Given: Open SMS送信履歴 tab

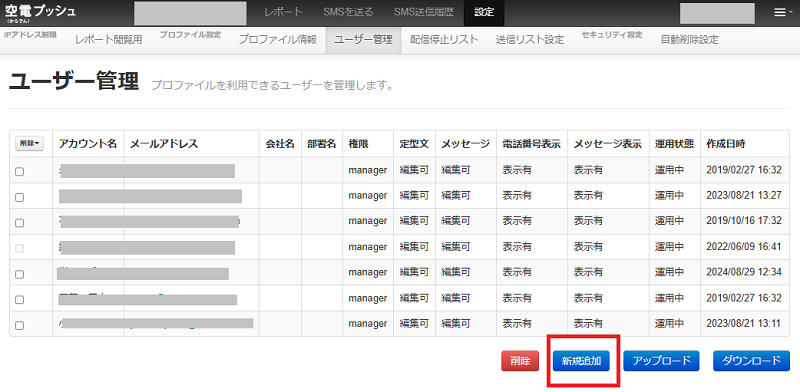Looking at the screenshot, I should (x=423, y=12).
